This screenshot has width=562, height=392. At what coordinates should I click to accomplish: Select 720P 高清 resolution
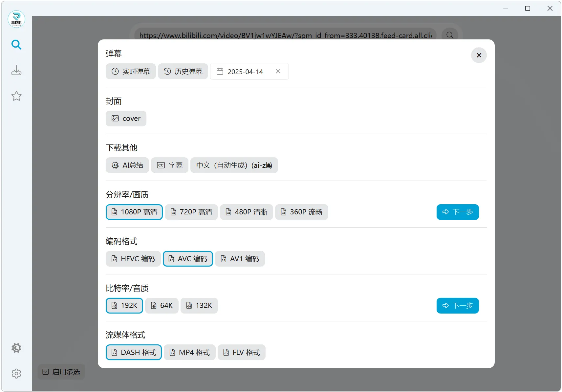[191, 212]
